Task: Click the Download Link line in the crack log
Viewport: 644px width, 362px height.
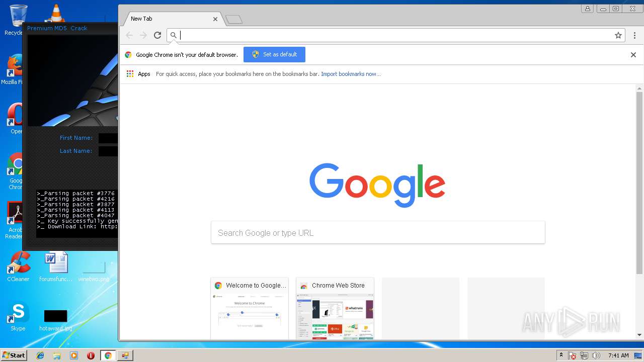Action: (x=77, y=227)
